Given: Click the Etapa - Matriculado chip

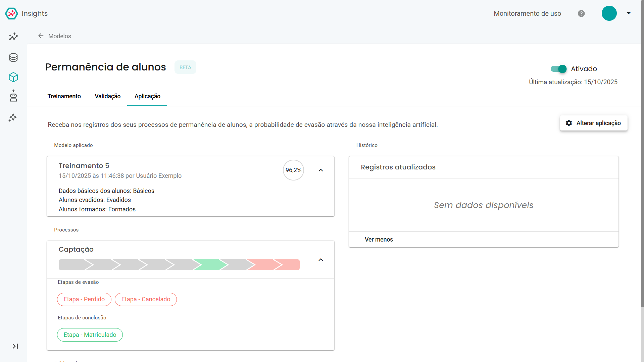Looking at the screenshot, I should (90, 335).
